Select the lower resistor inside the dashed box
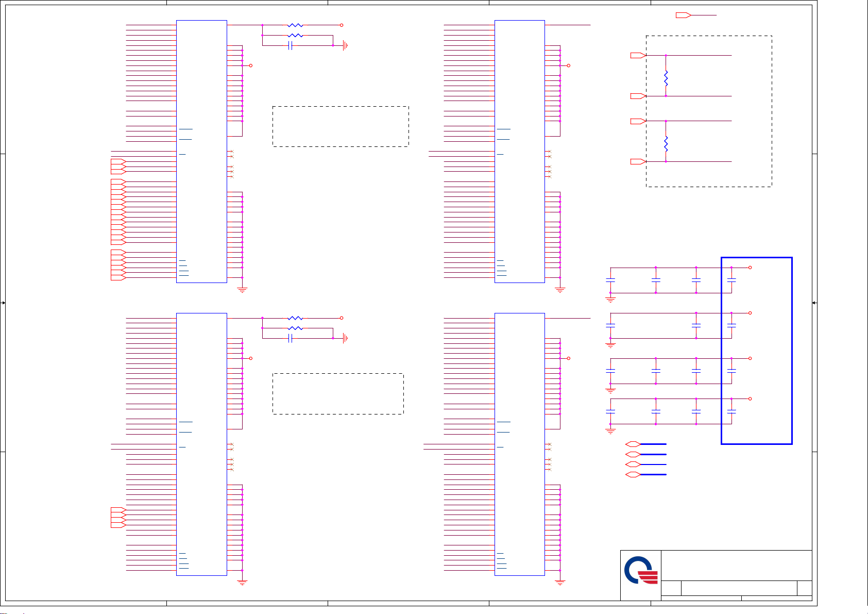Screen dimensions: 868x614 (x=666, y=144)
